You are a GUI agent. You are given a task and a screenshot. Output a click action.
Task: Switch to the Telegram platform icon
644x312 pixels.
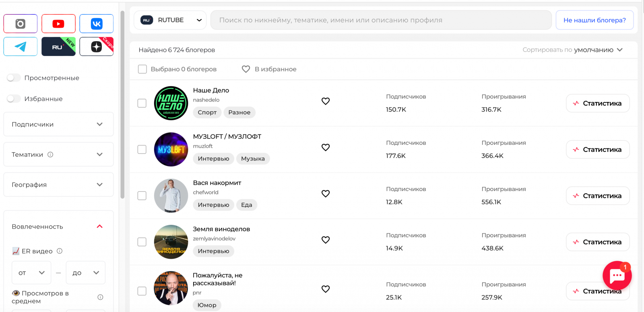tap(21, 47)
